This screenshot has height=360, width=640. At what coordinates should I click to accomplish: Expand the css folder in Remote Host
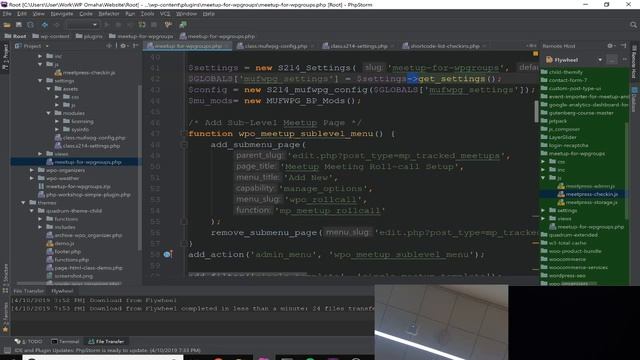[x=543, y=162]
